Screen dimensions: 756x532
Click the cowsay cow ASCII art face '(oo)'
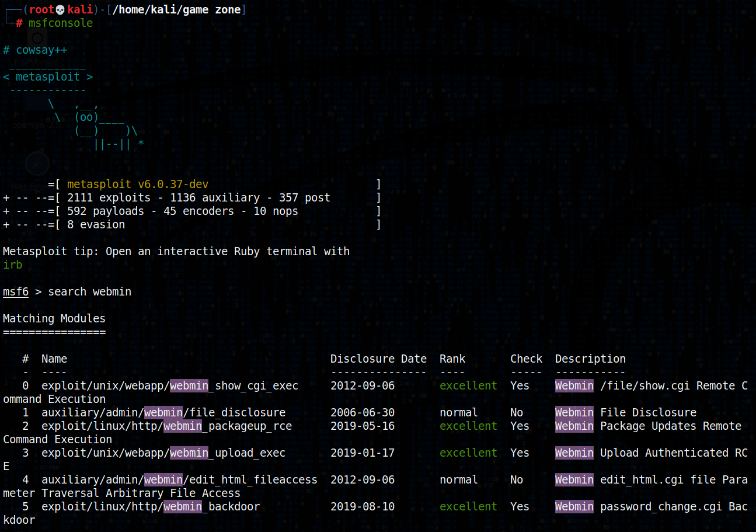(x=86, y=117)
